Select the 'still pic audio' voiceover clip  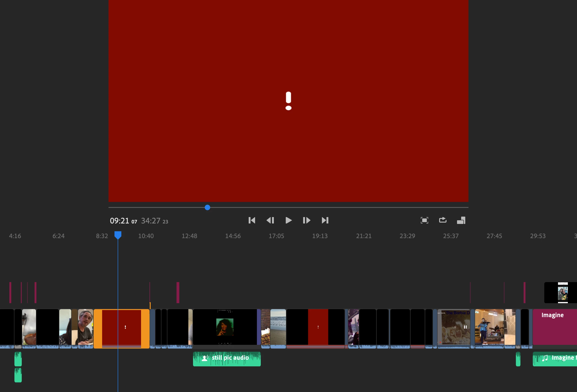[x=227, y=359]
